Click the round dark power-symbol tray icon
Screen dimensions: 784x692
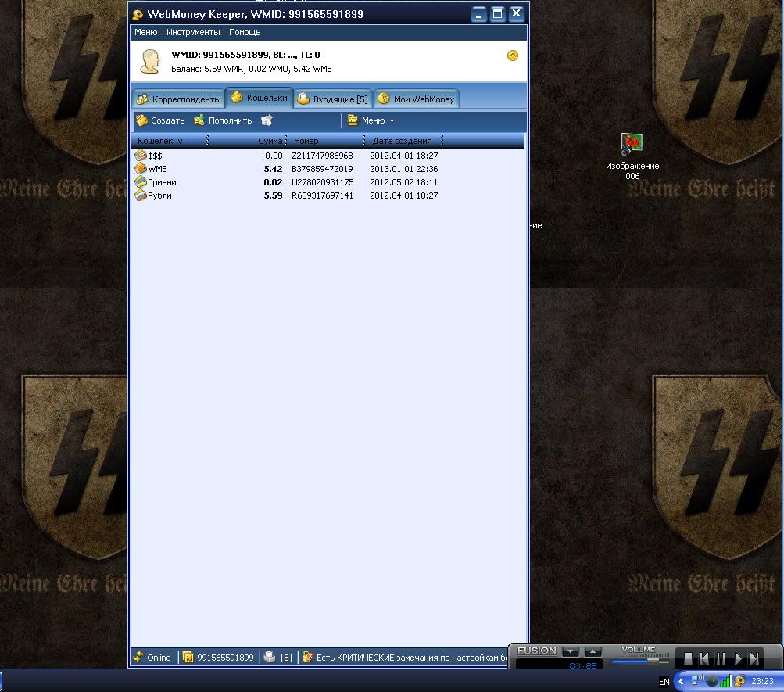(712, 681)
